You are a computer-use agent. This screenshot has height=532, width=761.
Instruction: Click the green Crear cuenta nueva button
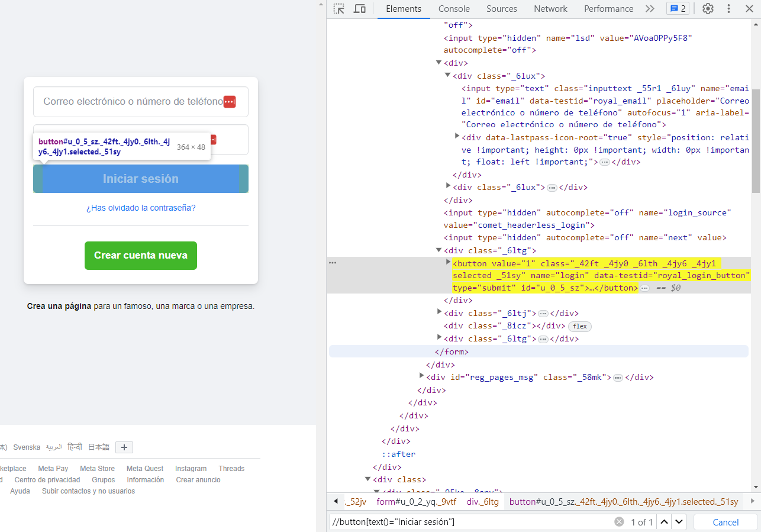coord(140,255)
